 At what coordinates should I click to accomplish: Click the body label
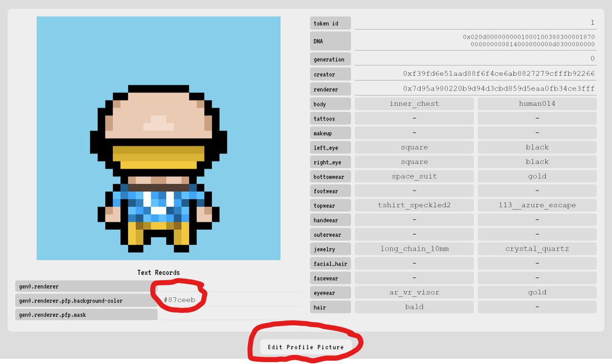coord(330,104)
